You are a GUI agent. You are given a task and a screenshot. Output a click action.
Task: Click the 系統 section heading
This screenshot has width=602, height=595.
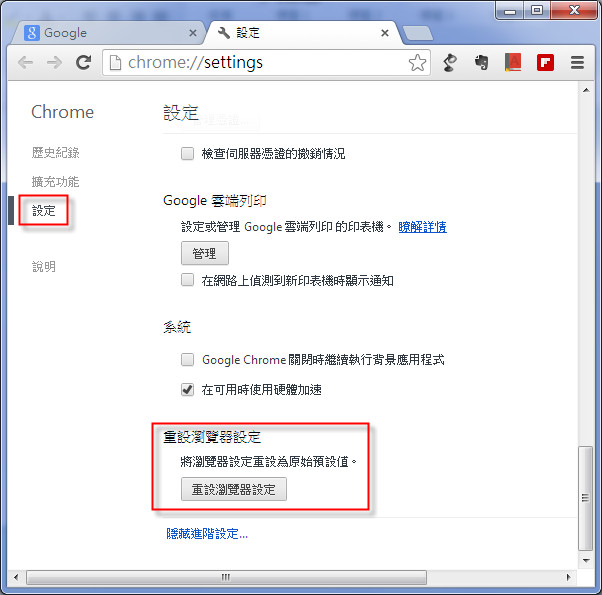pyautogui.click(x=177, y=327)
